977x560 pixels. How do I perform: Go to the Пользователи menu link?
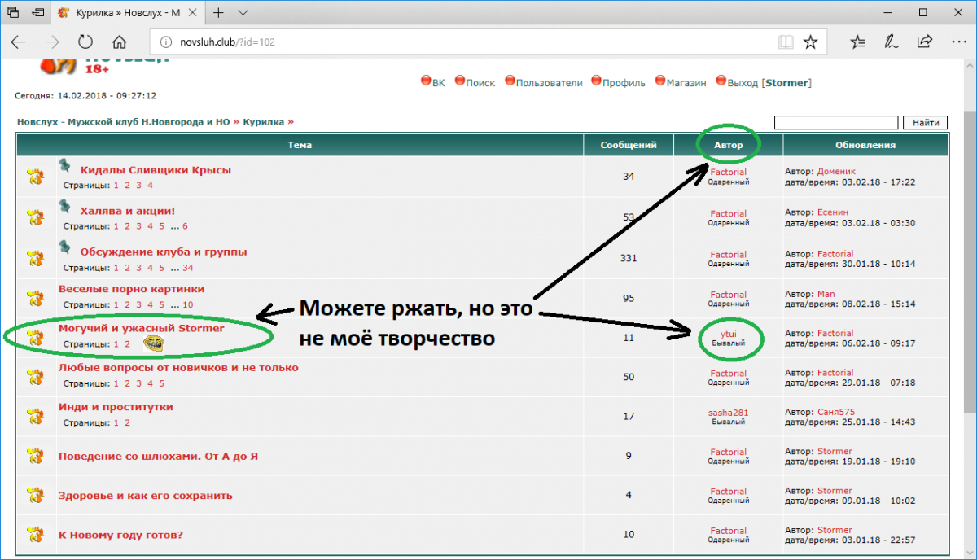click(x=549, y=82)
